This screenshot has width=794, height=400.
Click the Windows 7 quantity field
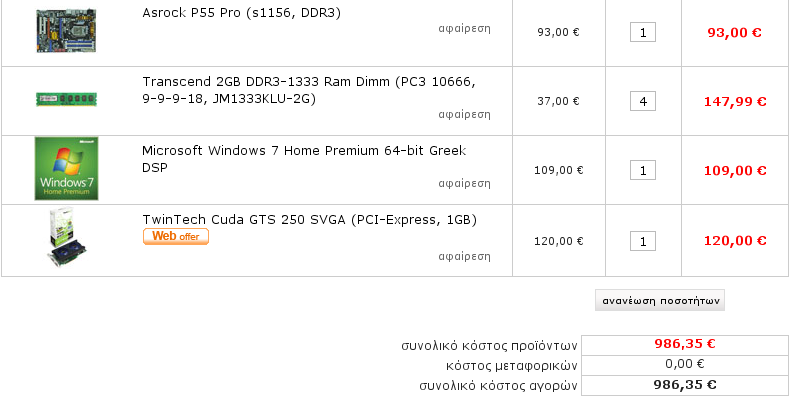pos(642,170)
